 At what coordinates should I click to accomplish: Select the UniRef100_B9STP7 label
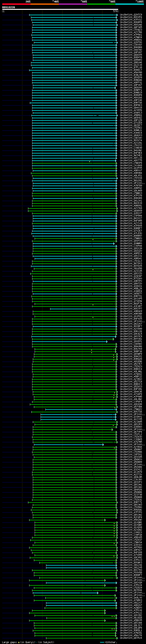(131, 309)
